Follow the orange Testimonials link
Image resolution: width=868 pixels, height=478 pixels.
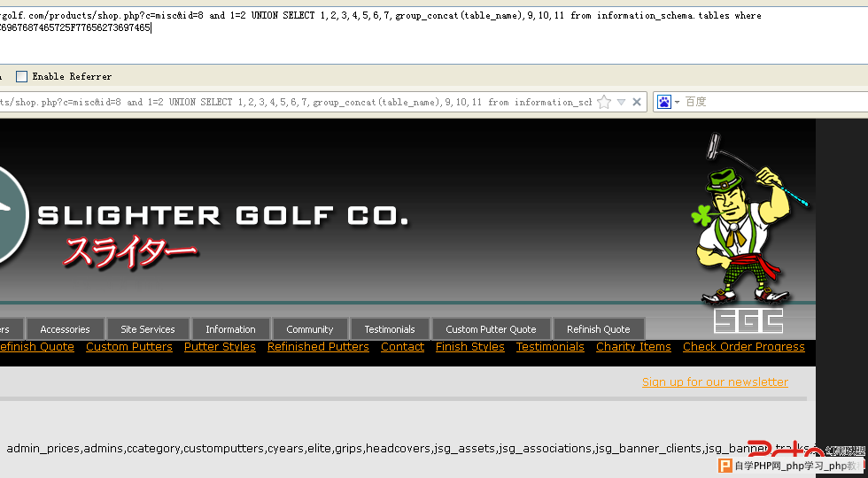(550, 347)
